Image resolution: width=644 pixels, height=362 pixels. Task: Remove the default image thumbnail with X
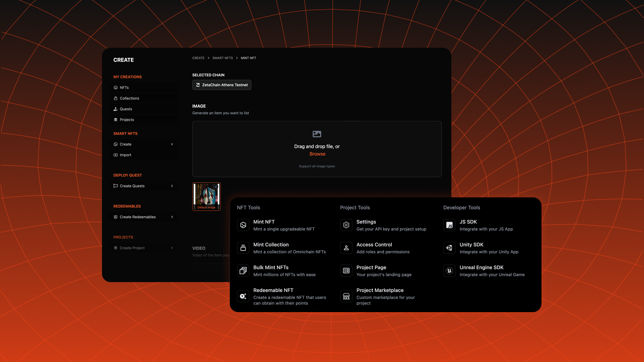pos(216,187)
